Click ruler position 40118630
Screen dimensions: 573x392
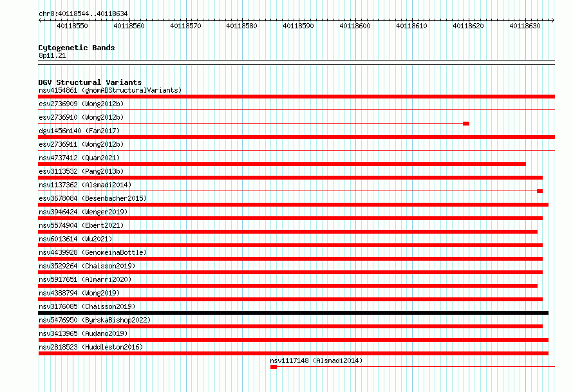coord(525,26)
